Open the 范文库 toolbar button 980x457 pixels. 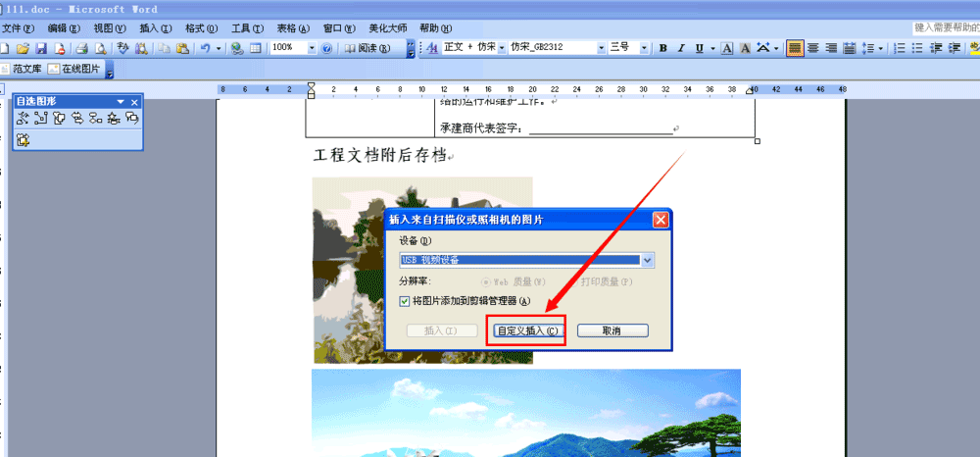click(22, 69)
